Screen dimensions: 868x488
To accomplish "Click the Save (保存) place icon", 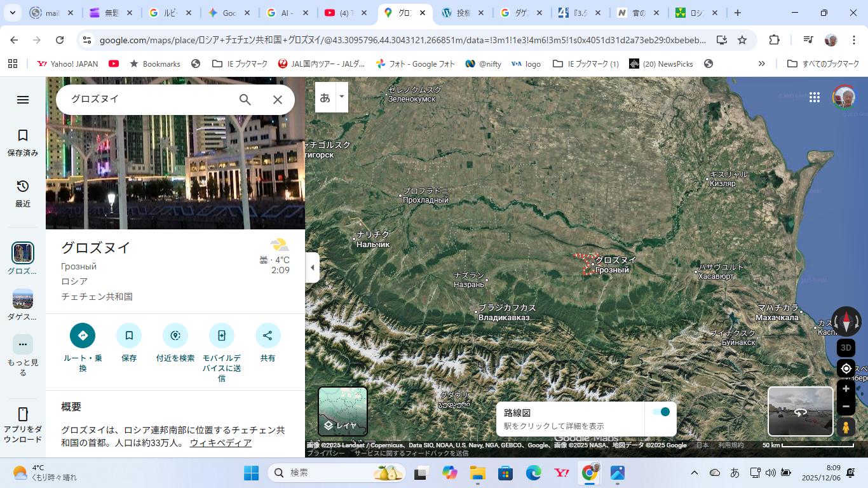I will click(x=129, y=335).
